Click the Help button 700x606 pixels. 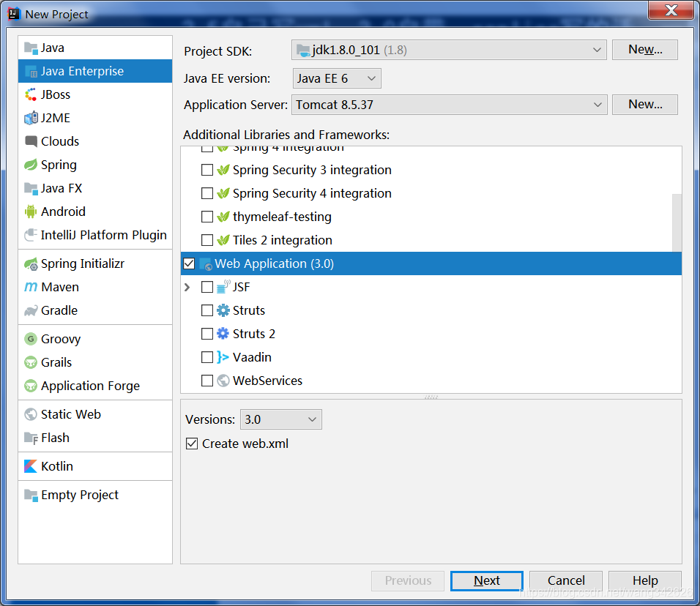click(644, 580)
